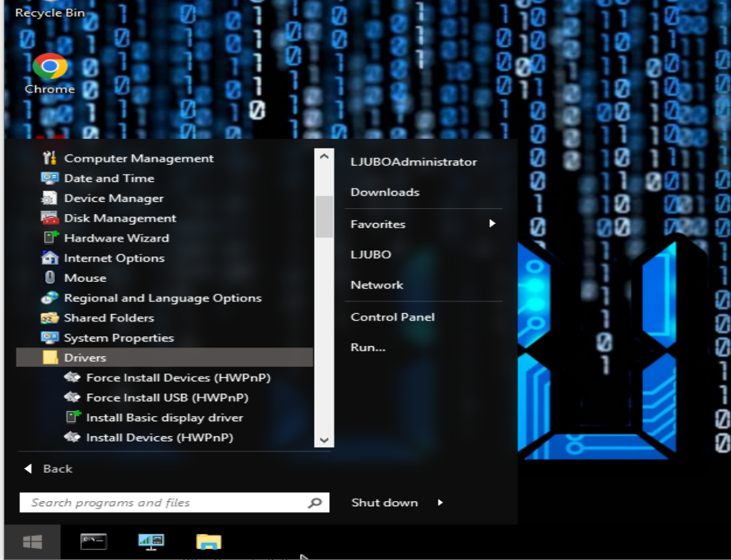Launch Device Manager from the list
Screen dimensions: 731x560
165,198
